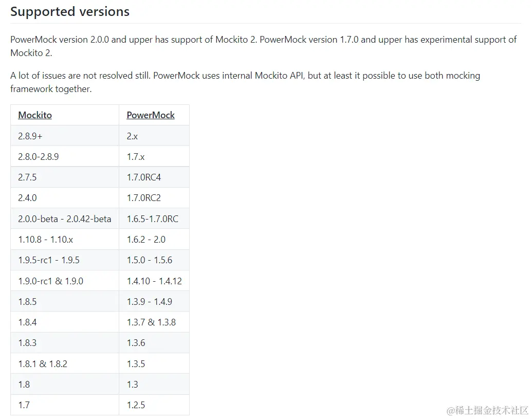Click the watermark text at bottom right

(487, 410)
